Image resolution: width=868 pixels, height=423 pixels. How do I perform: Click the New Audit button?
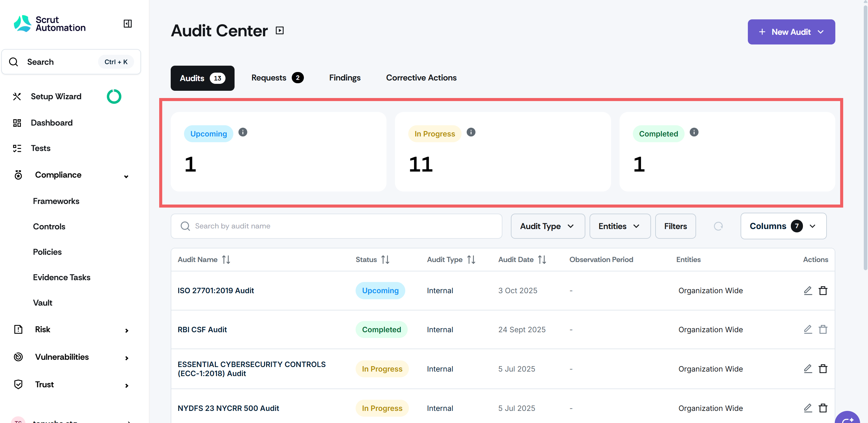tap(791, 32)
